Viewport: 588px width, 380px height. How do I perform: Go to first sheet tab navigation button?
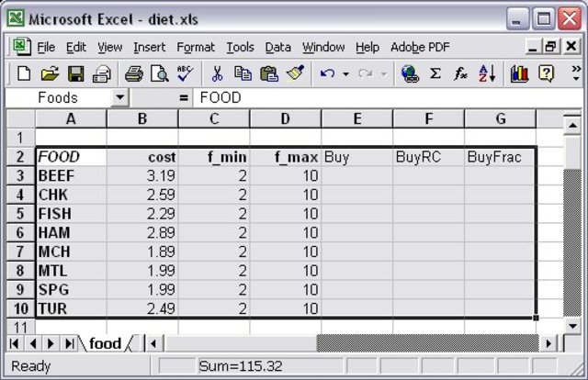click(14, 343)
